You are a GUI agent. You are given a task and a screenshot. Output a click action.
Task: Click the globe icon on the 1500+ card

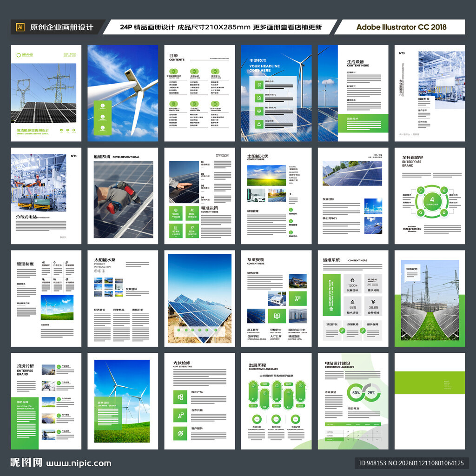pos(352,280)
